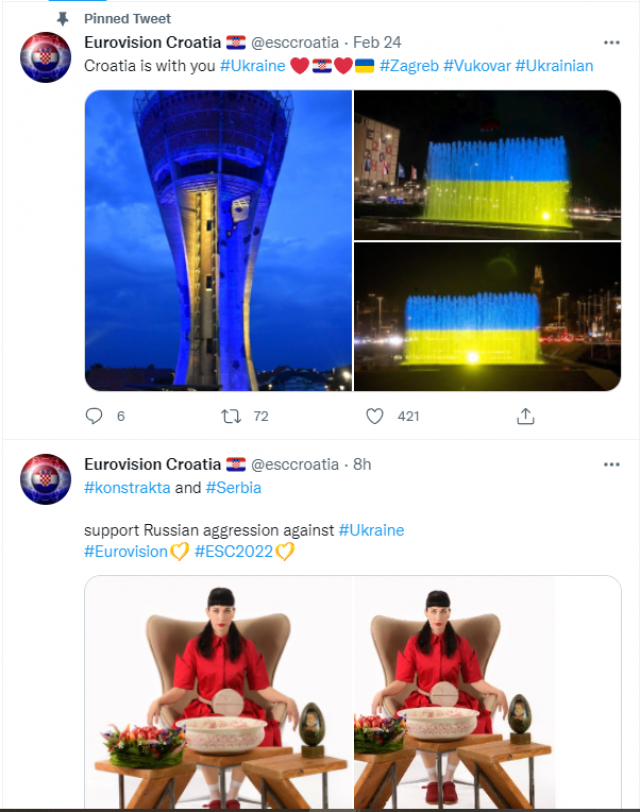Open the #konstrakta hashtag
The image size is (640, 812).
[127, 488]
